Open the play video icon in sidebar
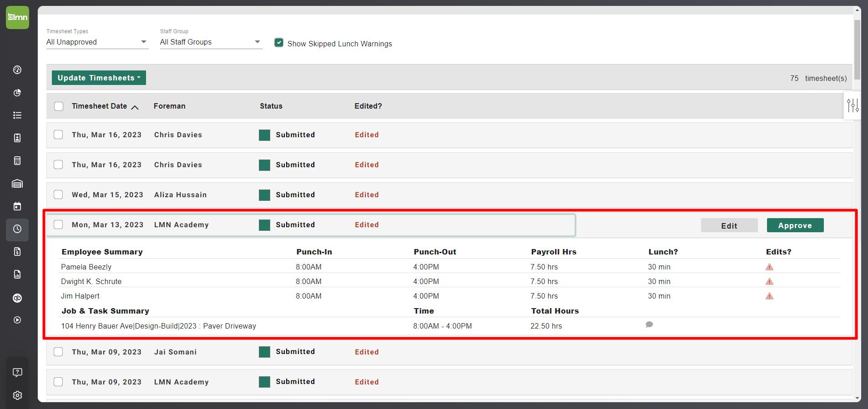868x409 pixels. pyautogui.click(x=17, y=320)
